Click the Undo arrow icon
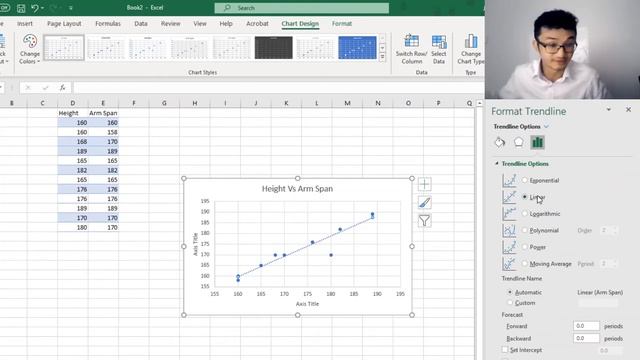Screen dimensions: 640x360 [x=35, y=8]
